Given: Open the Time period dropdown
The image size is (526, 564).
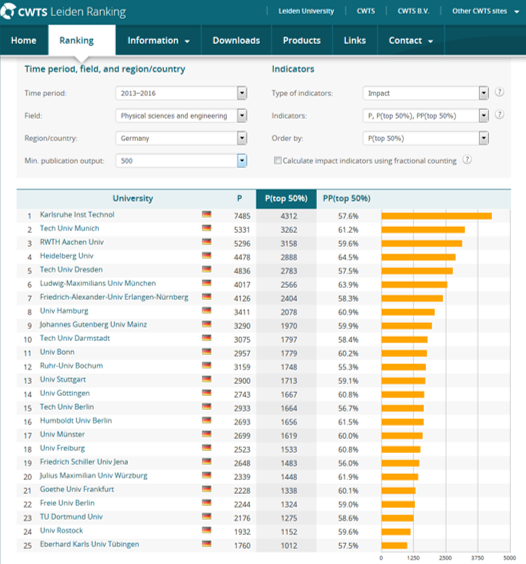Looking at the screenshot, I should click(181, 93).
